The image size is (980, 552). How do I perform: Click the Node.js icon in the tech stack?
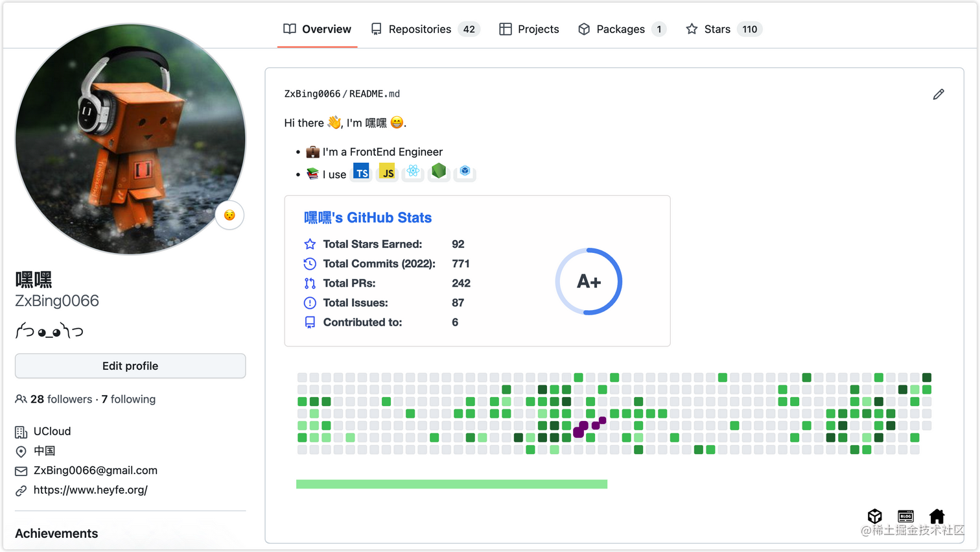coord(439,171)
